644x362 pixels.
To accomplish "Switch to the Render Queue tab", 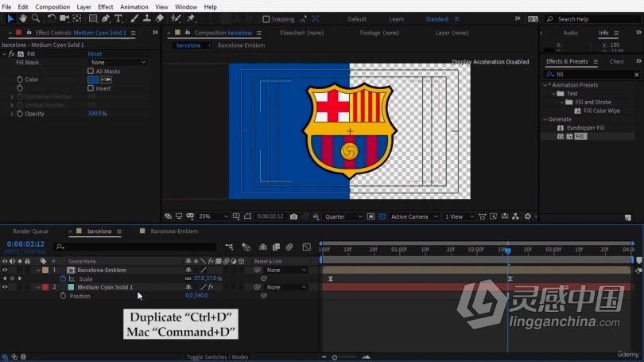I will tap(30, 232).
